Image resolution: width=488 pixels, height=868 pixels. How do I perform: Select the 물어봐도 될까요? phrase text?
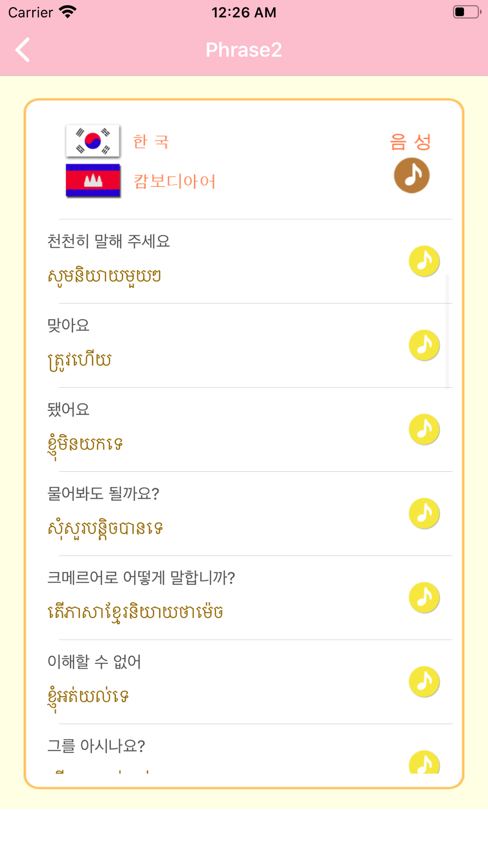click(103, 494)
